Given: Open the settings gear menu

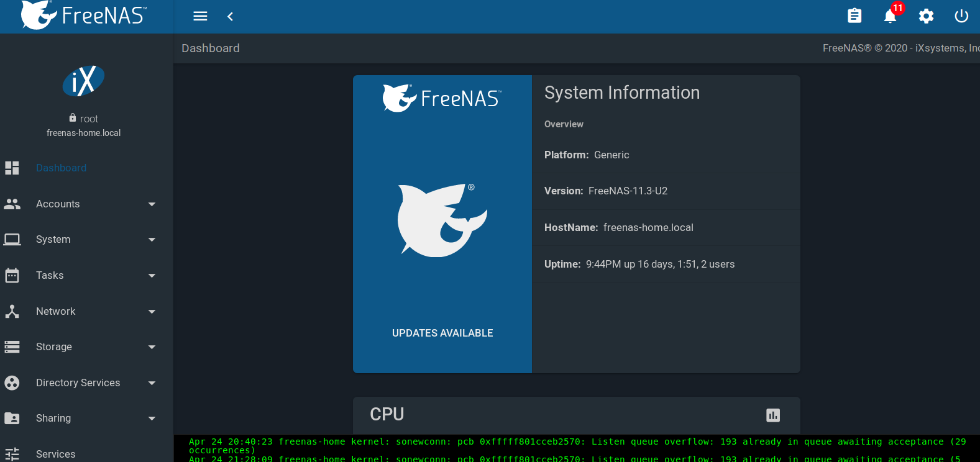Looking at the screenshot, I should 926,16.
